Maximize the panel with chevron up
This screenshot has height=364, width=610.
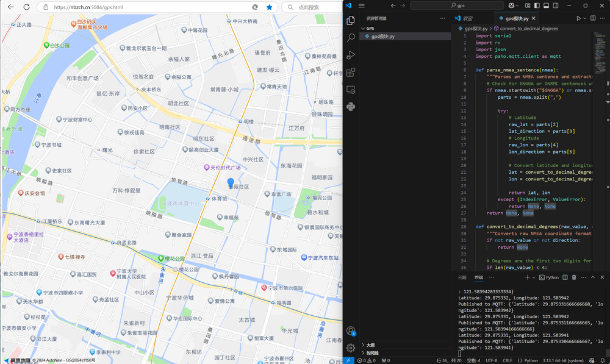click(x=593, y=277)
